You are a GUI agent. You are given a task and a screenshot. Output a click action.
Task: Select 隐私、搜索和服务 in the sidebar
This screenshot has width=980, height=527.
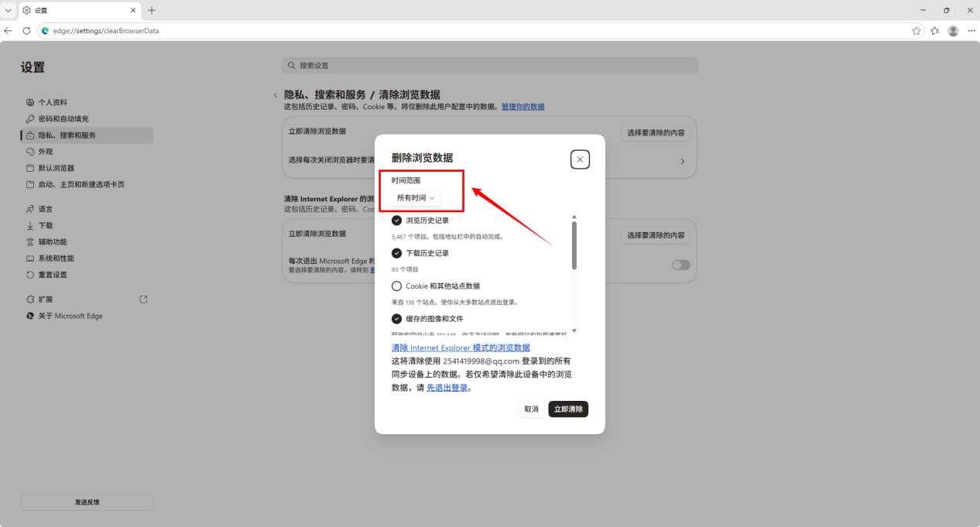[87, 135]
